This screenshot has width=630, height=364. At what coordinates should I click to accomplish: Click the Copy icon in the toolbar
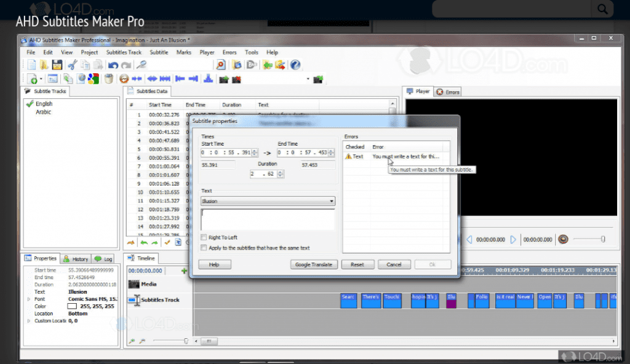pos(85,65)
